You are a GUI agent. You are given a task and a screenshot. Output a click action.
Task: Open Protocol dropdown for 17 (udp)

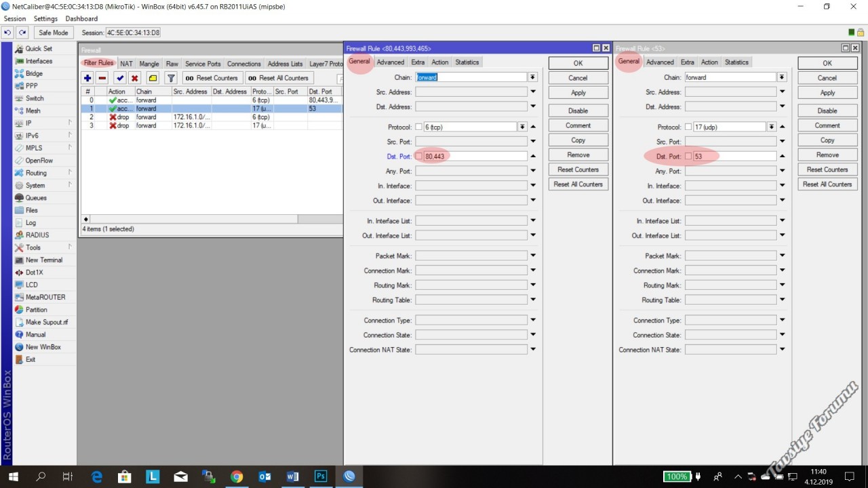coord(771,127)
